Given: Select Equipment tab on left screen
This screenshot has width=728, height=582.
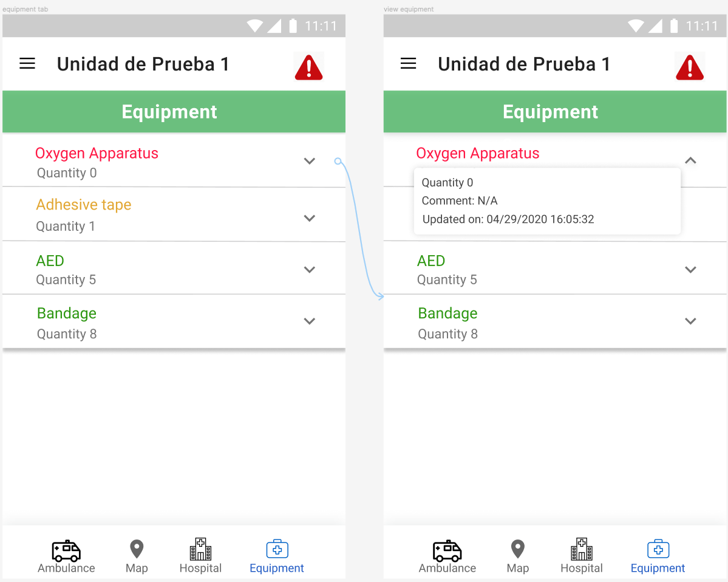Looking at the screenshot, I should pos(277,556).
